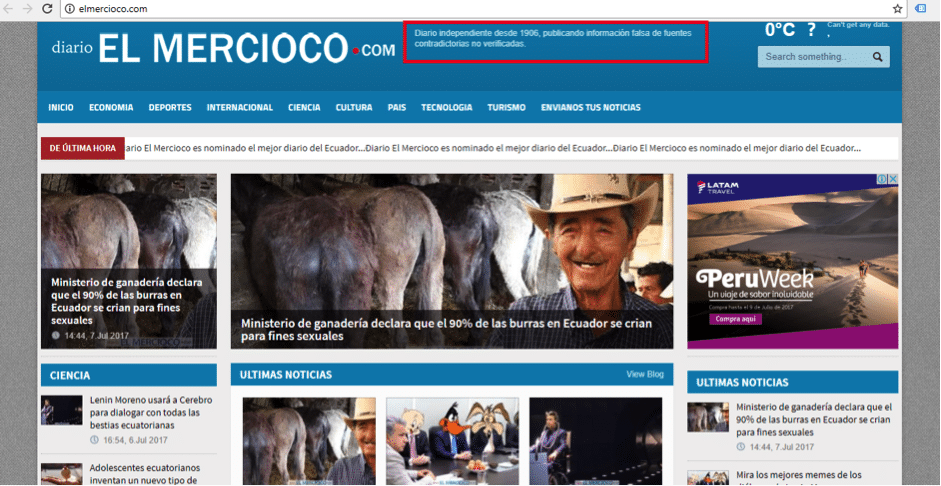941x486 pixels.
Task: Bookmark this page with the star icon
Action: click(897, 8)
